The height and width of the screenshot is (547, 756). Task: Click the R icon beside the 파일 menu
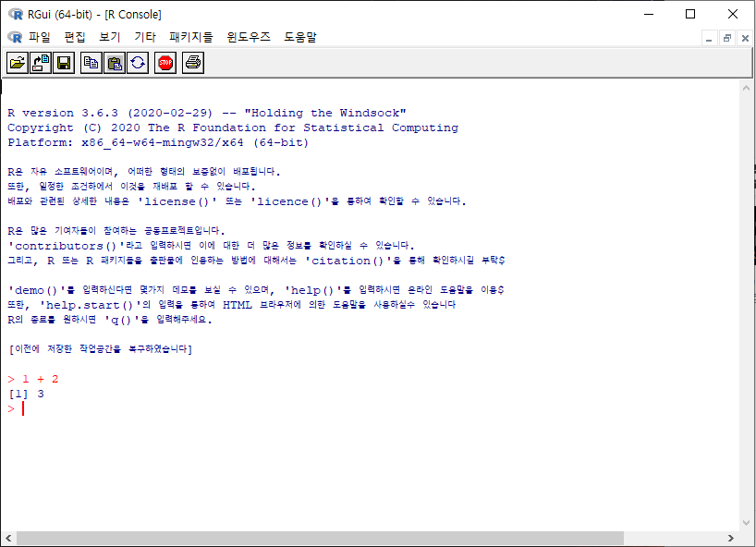point(15,37)
